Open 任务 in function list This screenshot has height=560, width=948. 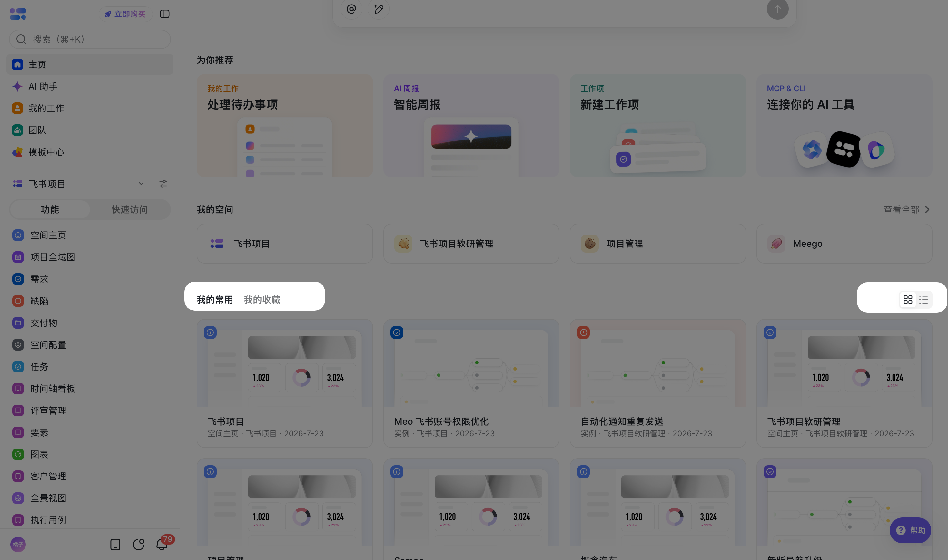click(x=90, y=366)
